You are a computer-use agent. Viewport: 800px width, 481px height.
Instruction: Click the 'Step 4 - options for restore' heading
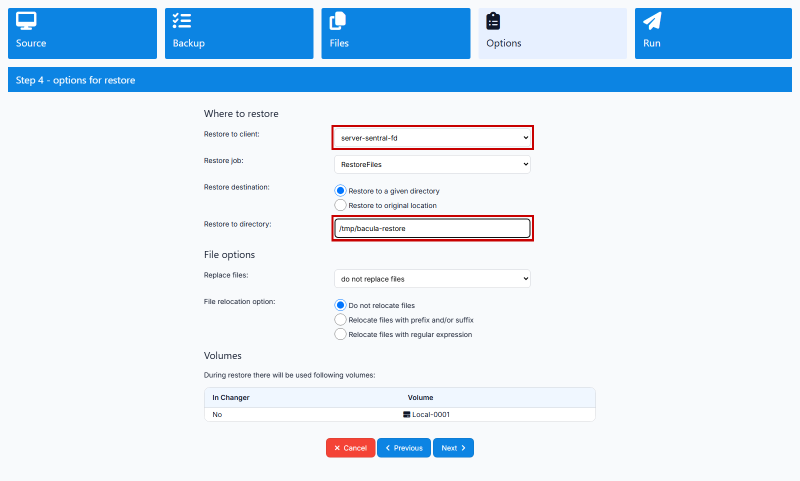click(x=76, y=80)
